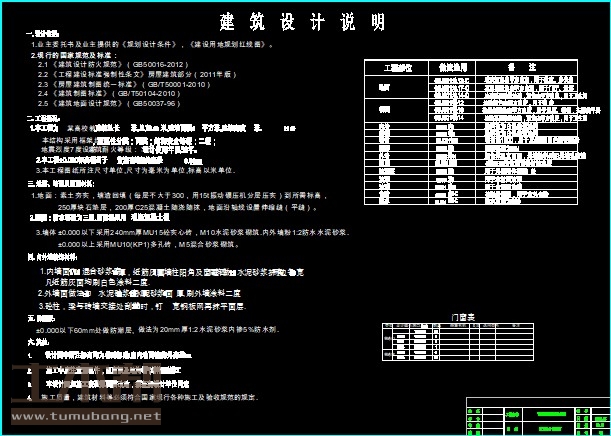This screenshot has height=436, width=611.
Task: Select the line starting '1.业主委托书及业主提供的'
Action: 152,44
